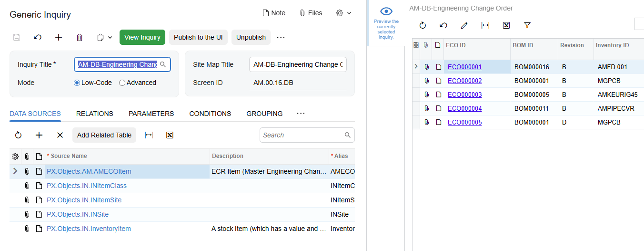Switch to the CONDITIONS tab
This screenshot has height=251, width=644.
(x=210, y=114)
